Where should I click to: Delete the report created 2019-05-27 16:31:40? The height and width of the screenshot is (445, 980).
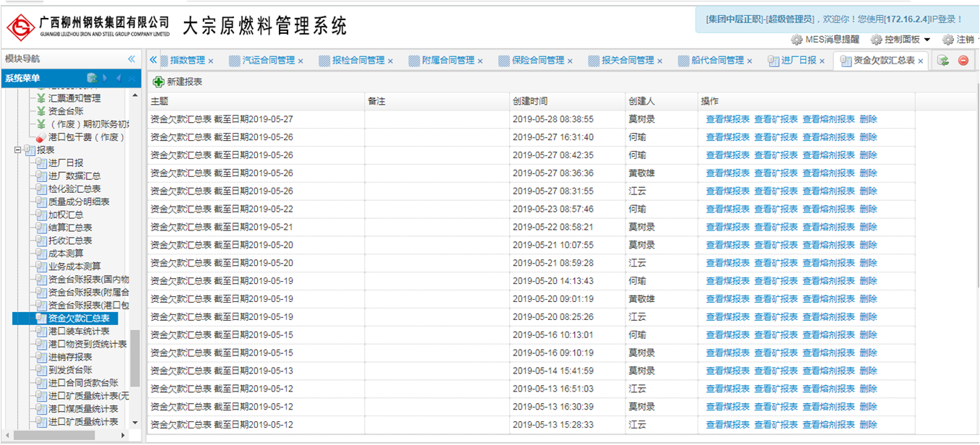(868, 137)
